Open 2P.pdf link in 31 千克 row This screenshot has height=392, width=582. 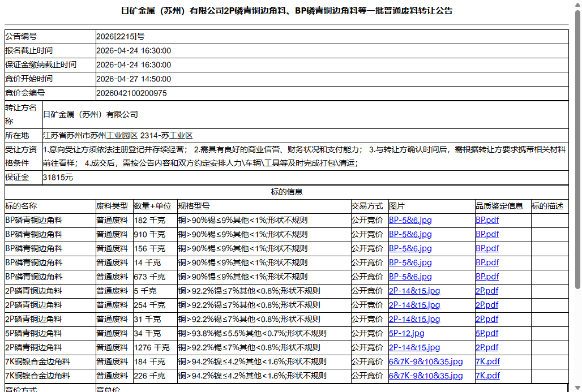click(x=487, y=319)
